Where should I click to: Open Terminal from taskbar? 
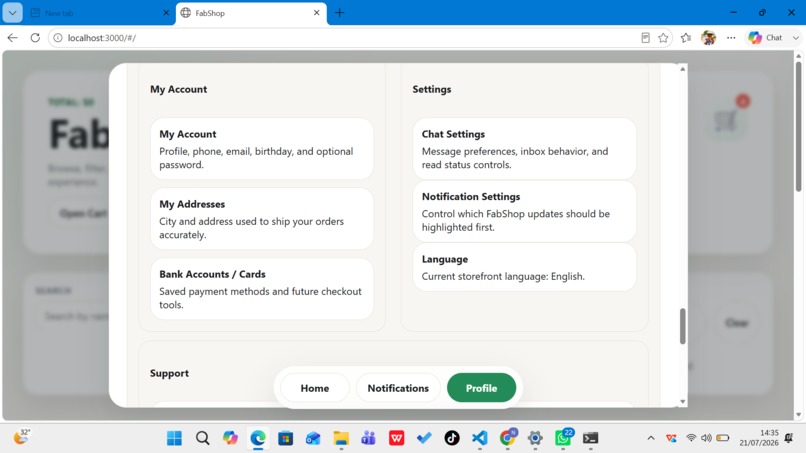pos(591,438)
